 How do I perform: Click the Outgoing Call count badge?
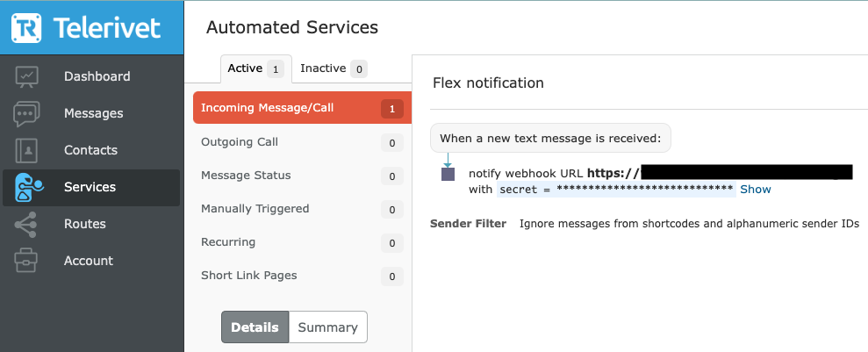click(x=392, y=143)
